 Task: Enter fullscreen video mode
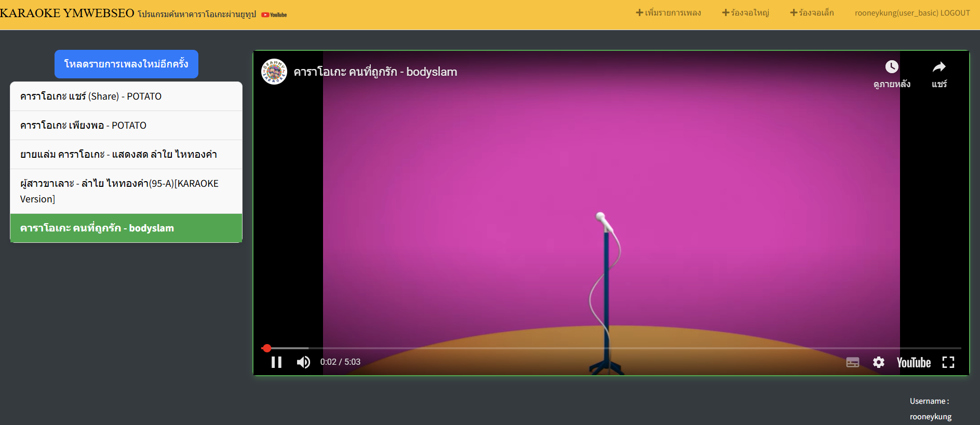pyautogui.click(x=948, y=362)
